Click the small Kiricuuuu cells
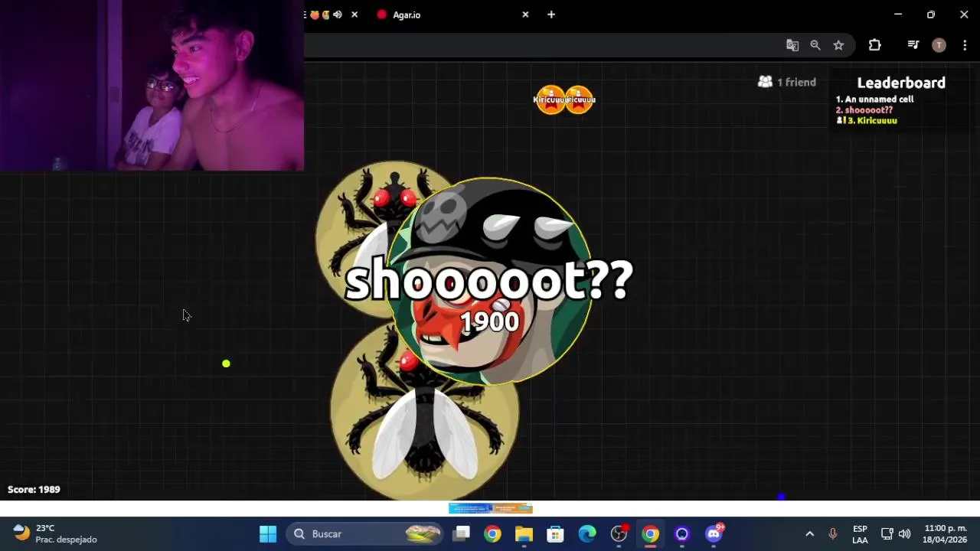Screen dimensions: 980x551 coord(565,99)
